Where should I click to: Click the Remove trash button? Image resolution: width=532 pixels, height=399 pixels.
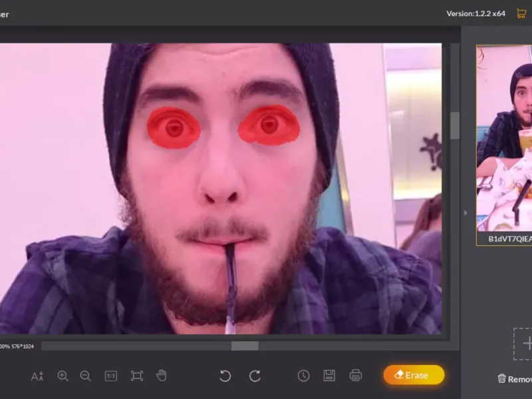[x=515, y=378]
